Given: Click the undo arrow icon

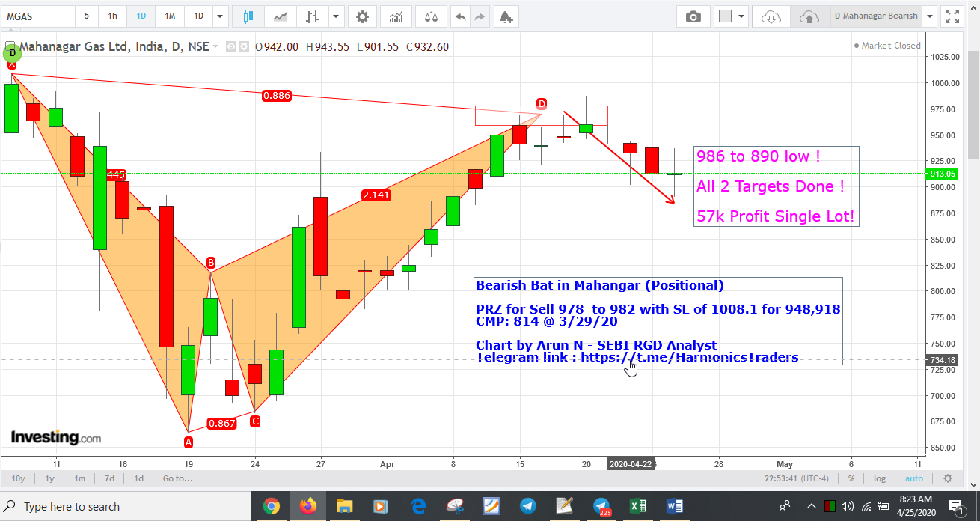Looking at the screenshot, I should 460,16.
